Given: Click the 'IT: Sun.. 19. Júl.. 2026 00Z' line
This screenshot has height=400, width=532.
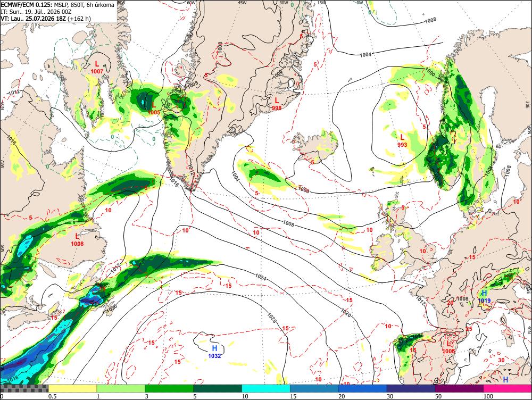Looking at the screenshot, I should pos(36,12).
